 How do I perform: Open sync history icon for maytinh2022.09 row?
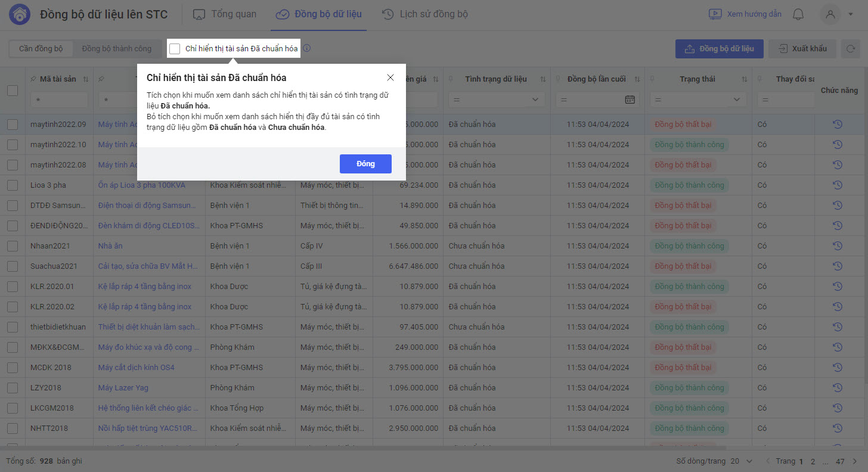coord(838,125)
